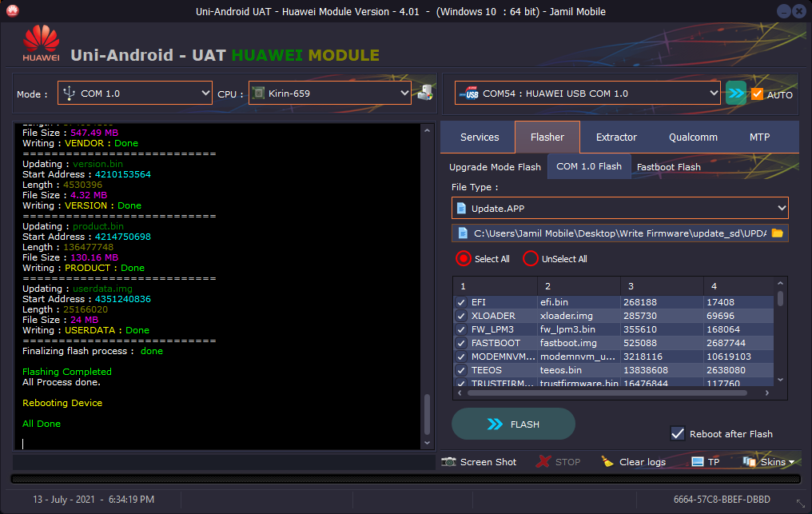
Task: Click the efi.bin file name cell
Action: point(579,302)
